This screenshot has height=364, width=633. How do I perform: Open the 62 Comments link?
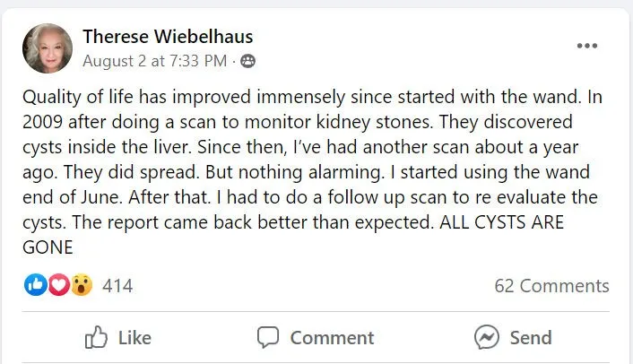point(551,286)
